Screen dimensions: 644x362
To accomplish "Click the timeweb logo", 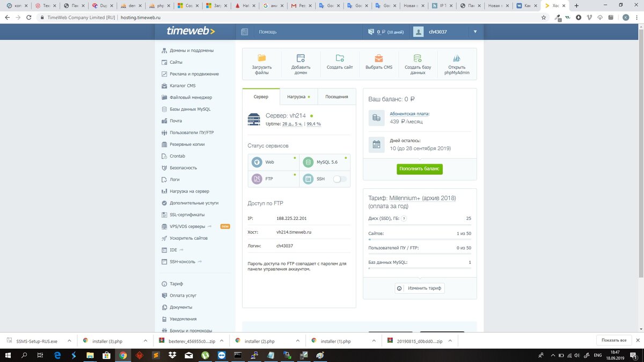I will tap(191, 31).
